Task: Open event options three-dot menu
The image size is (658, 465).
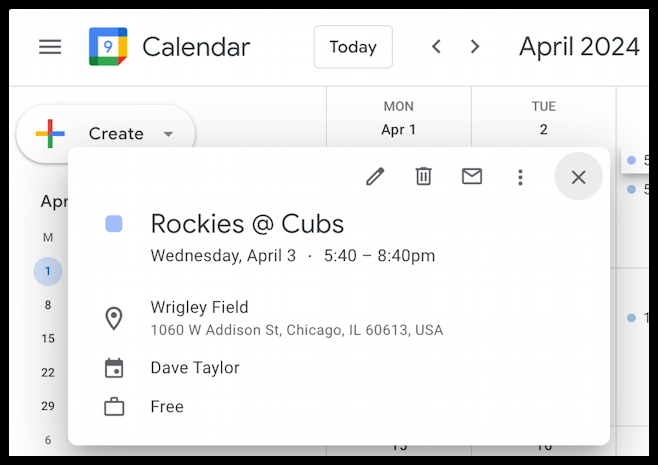Action: tap(520, 178)
